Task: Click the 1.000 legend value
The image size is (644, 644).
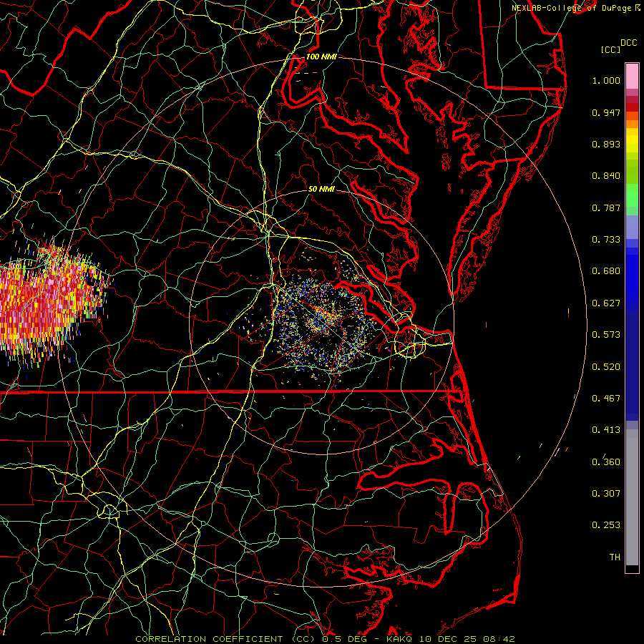Action: pos(606,80)
